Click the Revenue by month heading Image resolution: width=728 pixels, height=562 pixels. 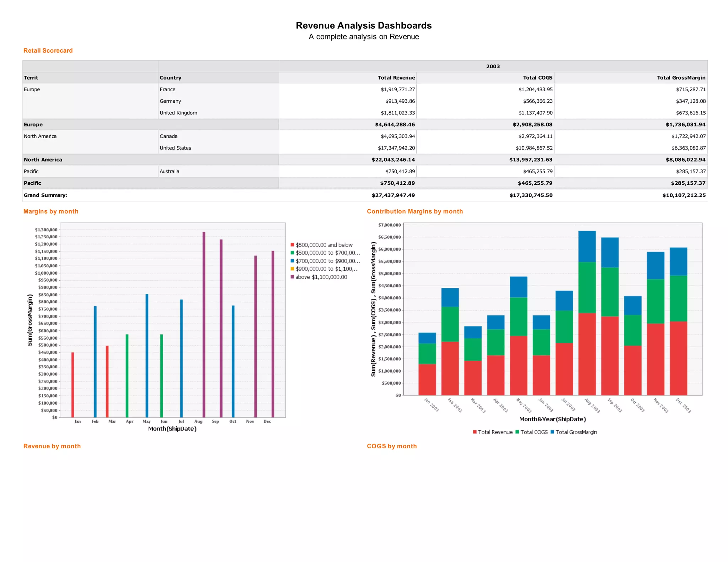52,446
